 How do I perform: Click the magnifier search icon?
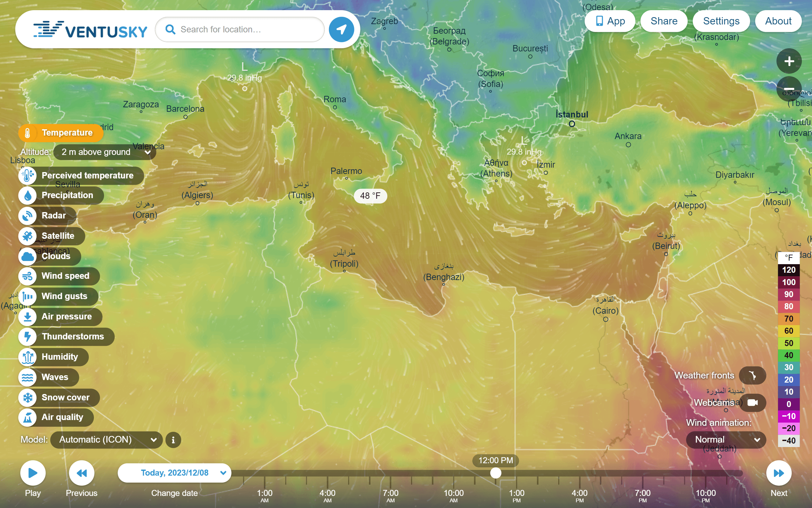point(170,30)
